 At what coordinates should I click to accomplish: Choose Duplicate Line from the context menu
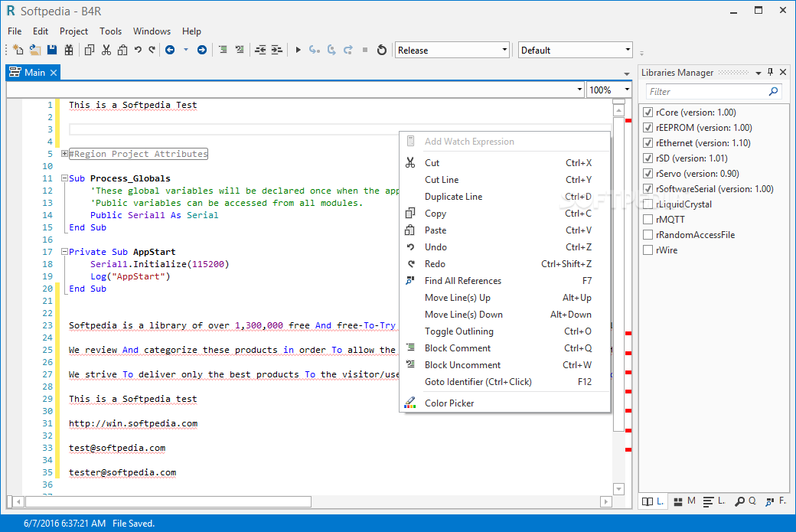click(504, 197)
